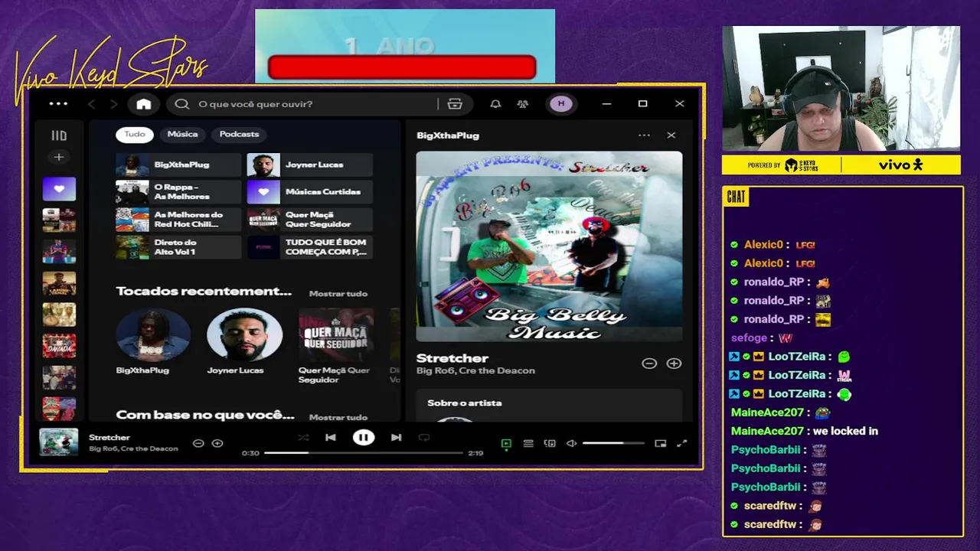
Task: Open BigXthaPlug round artist thumbnail
Action: (x=153, y=335)
